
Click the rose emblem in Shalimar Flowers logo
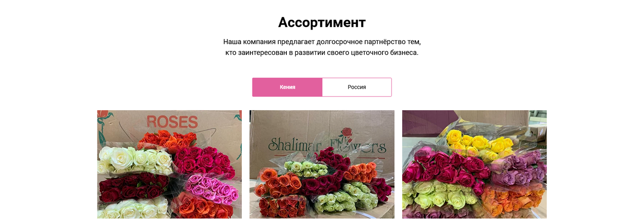pos(345,134)
